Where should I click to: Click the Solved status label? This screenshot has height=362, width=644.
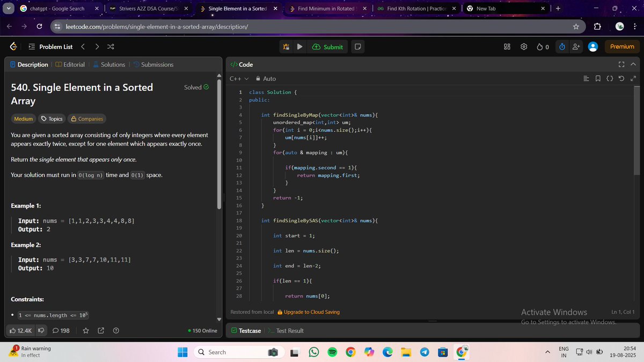[x=196, y=87]
